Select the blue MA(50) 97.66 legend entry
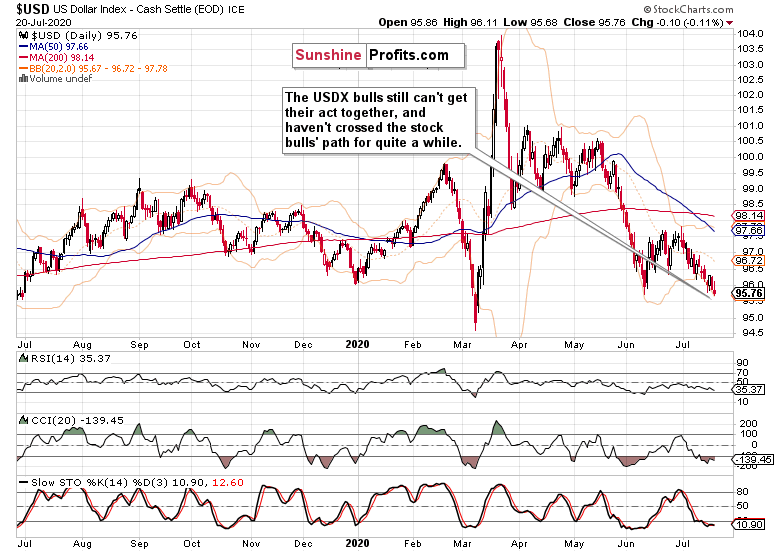 pyautogui.click(x=54, y=47)
